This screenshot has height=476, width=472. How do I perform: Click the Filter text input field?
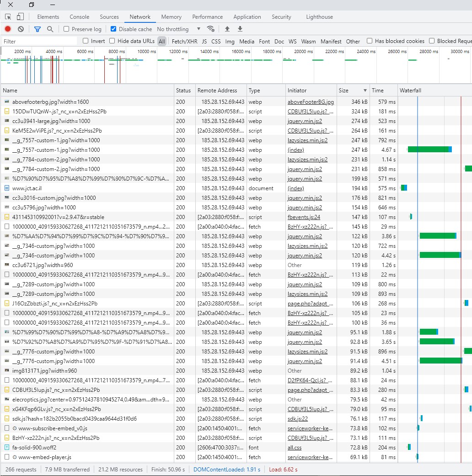[x=39, y=41]
